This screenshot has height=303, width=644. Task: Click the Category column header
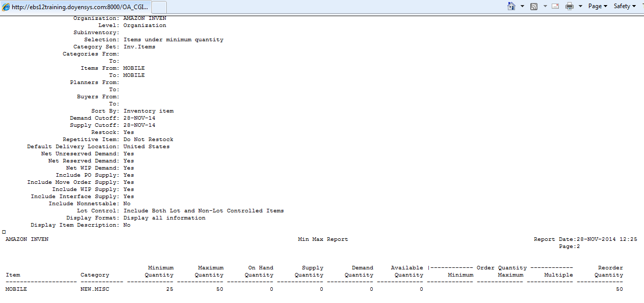(x=95, y=275)
